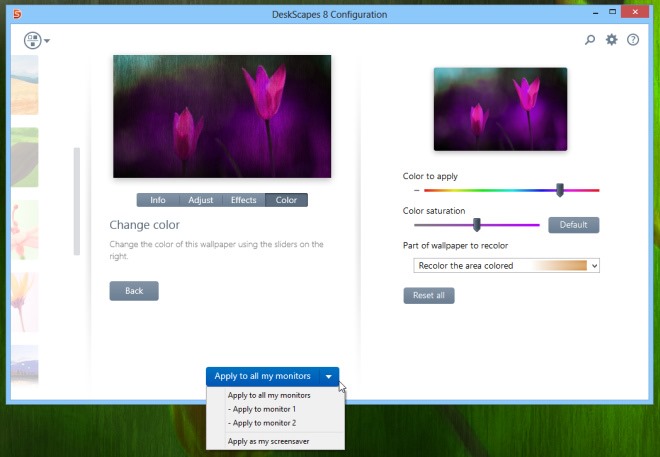Open help with the question mark icon
This screenshot has width=660, height=457.
[633, 40]
